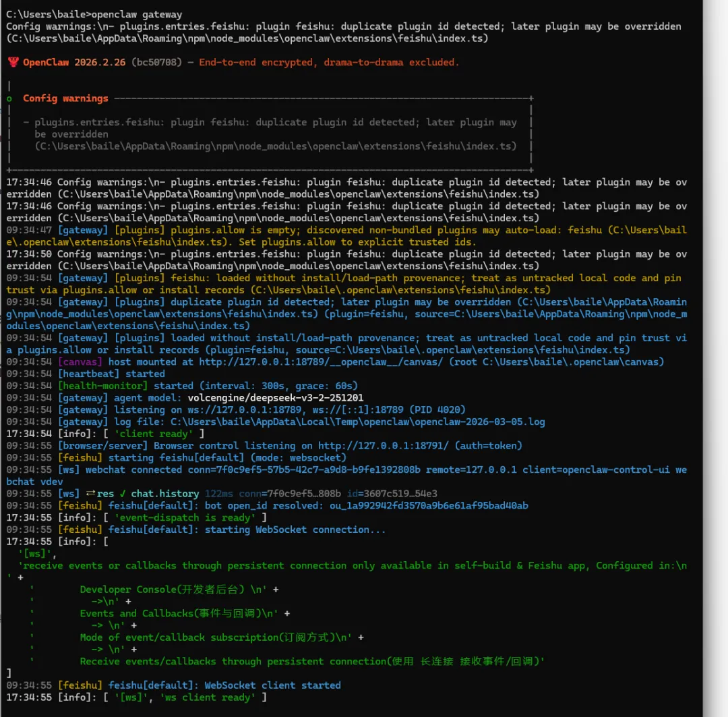Click the magenta '[canvas]' tag

tap(80, 362)
